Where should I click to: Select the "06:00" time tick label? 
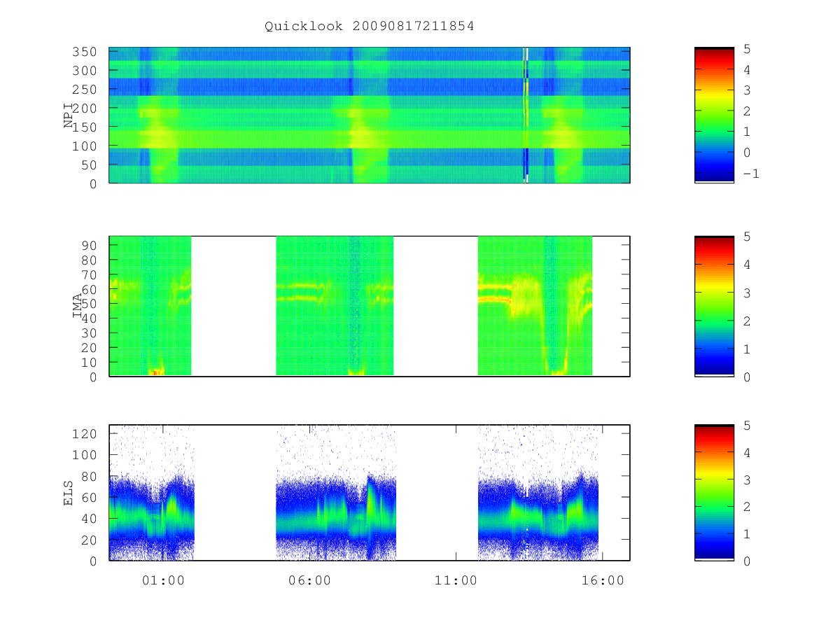click(x=309, y=580)
